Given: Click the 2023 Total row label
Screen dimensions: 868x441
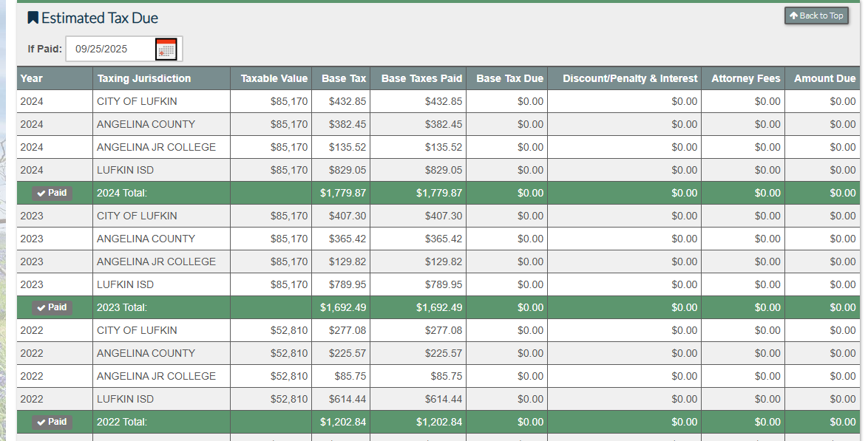Looking at the screenshot, I should 122,307.
